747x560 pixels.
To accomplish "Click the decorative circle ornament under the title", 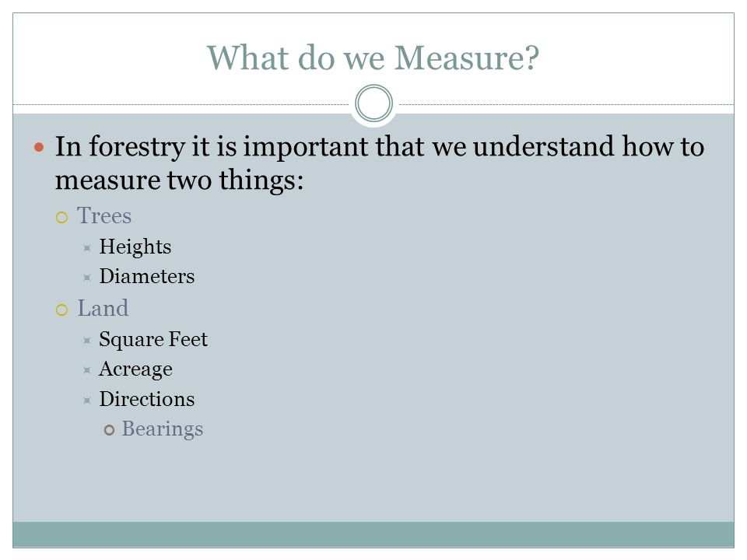I will (x=373, y=103).
